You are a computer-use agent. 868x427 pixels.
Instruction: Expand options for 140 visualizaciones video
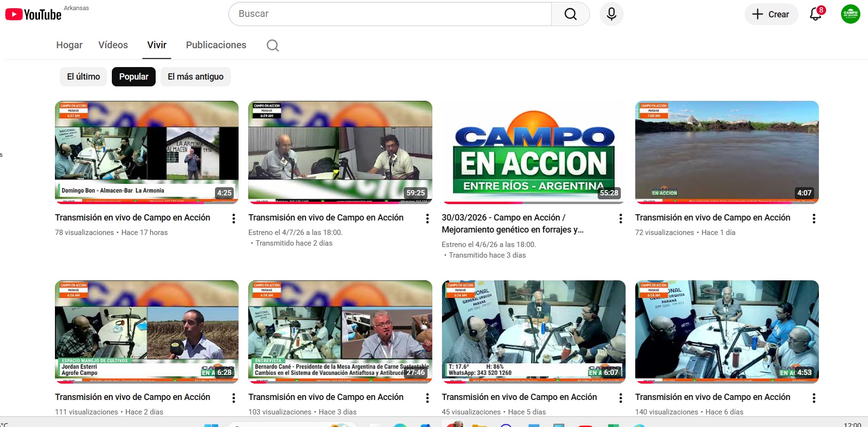pyautogui.click(x=814, y=398)
